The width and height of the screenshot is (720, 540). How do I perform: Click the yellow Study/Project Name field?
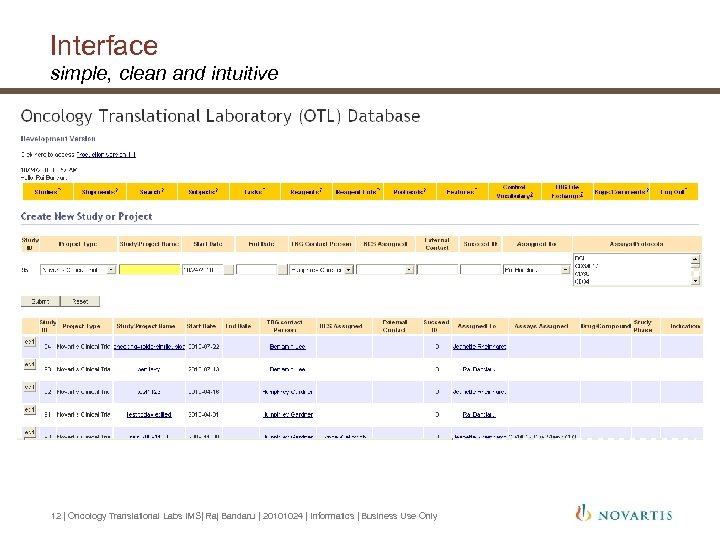[x=150, y=270]
